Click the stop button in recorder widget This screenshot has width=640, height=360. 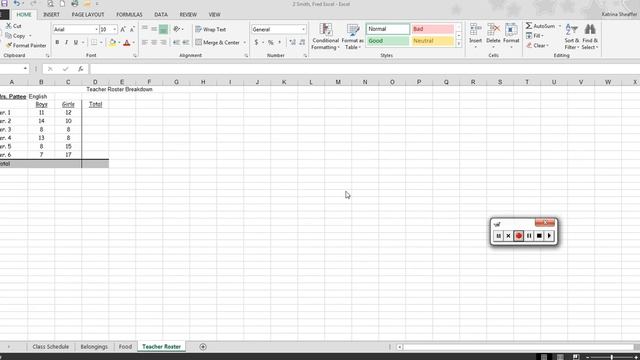[539, 236]
